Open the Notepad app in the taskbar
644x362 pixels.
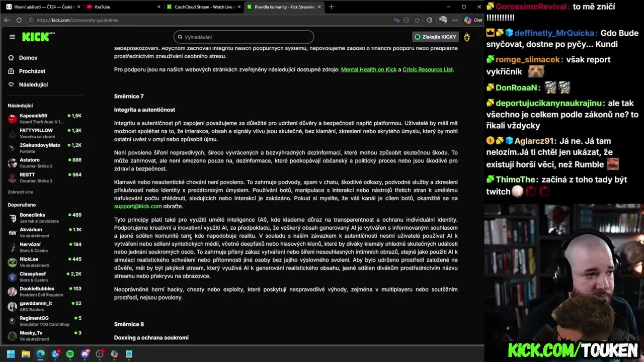click(x=129, y=354)
